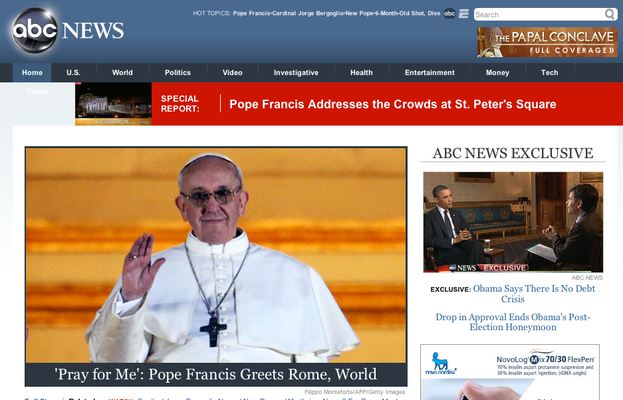Open the Investigative section

point(296,73)
